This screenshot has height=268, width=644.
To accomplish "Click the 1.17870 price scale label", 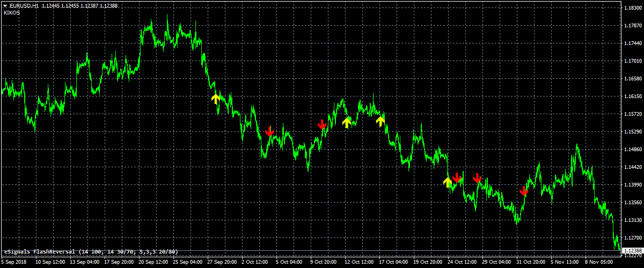I will tap(633, 25).
